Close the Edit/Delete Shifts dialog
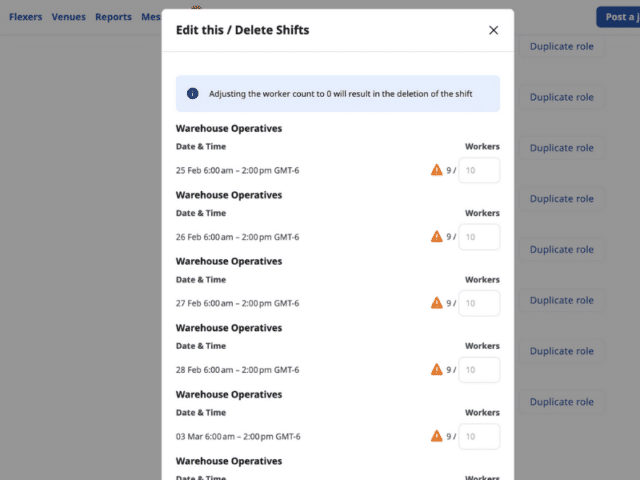This screenshot has height=480, width=640. coord(493,30)
